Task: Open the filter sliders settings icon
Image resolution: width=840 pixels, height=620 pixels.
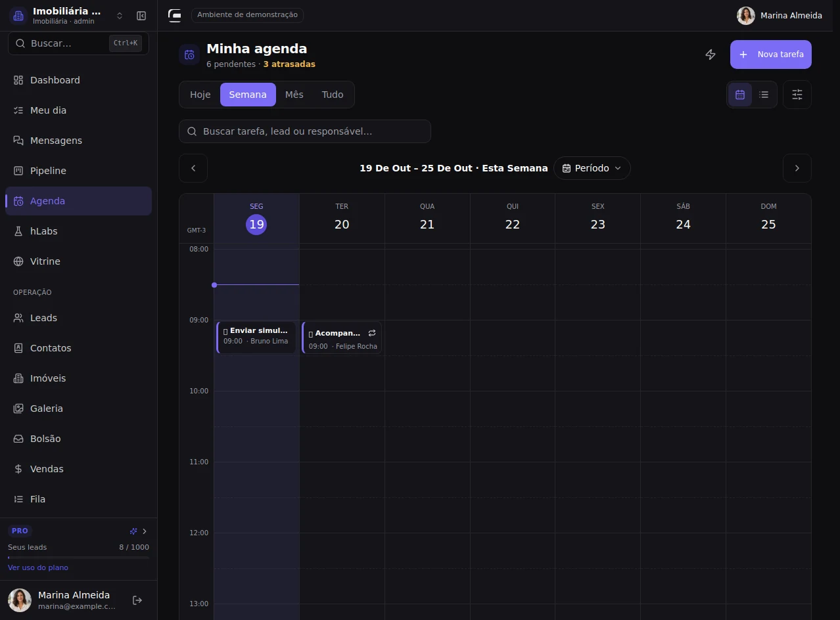Action: tap(797, 95)
